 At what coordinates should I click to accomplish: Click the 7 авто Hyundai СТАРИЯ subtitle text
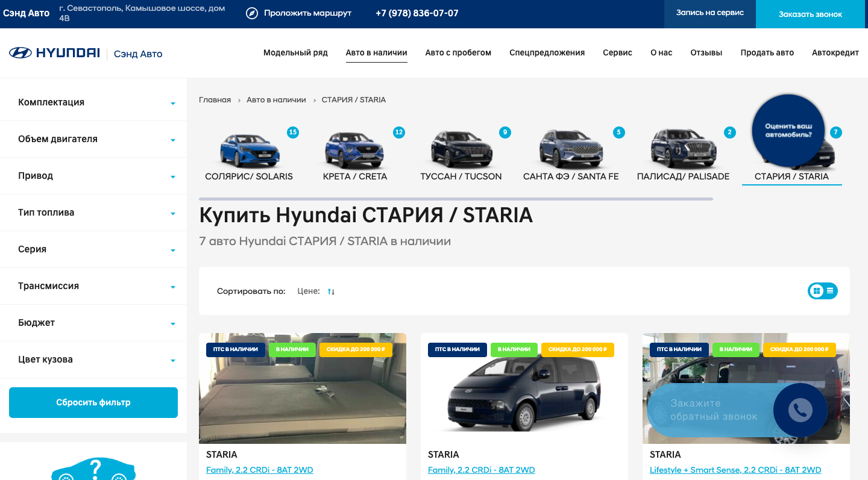325,242
